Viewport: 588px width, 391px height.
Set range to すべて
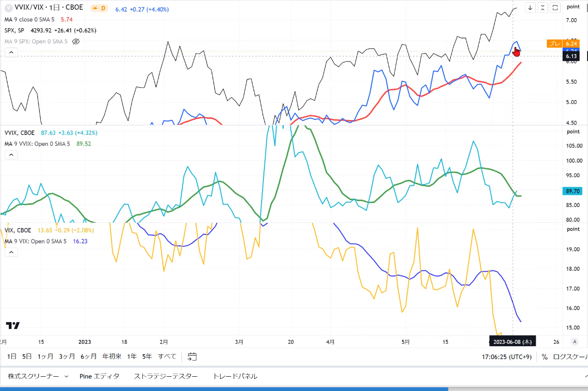167,356
